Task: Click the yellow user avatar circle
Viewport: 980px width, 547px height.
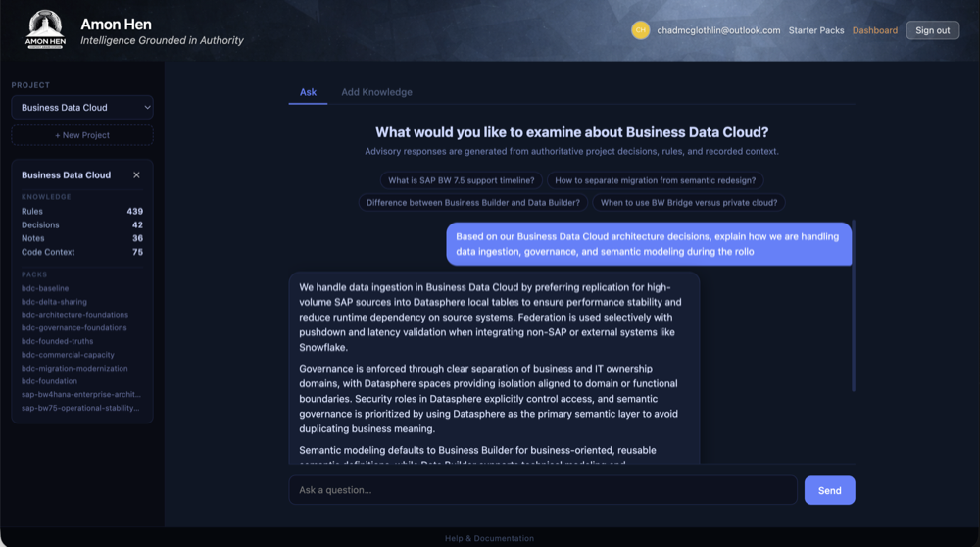Action: [x=640, y=30]
